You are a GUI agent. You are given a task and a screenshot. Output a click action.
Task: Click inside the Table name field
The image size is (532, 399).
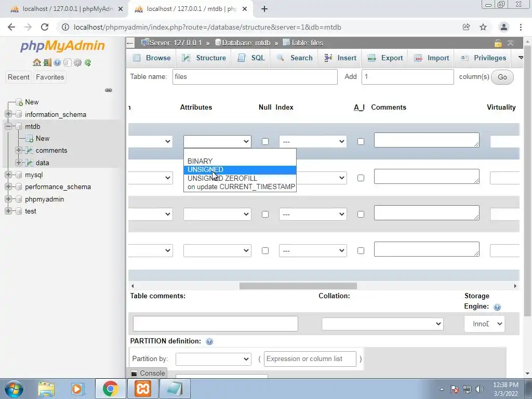pos(255,77)
